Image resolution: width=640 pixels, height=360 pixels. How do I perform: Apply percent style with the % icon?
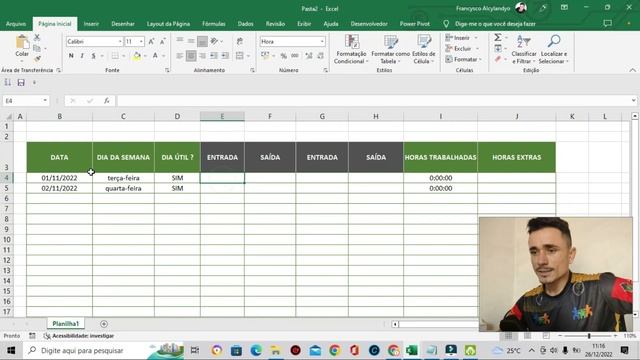284,56
